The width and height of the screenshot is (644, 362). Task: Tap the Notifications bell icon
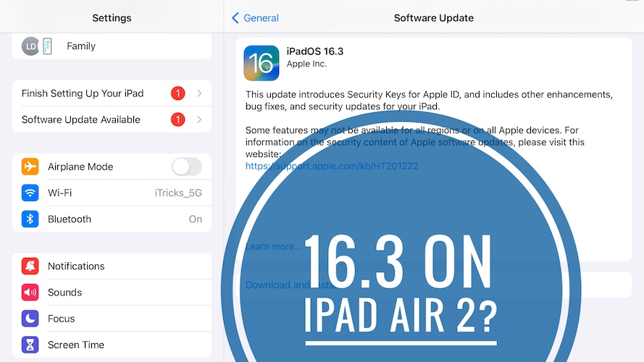click(x=30, y=266)
